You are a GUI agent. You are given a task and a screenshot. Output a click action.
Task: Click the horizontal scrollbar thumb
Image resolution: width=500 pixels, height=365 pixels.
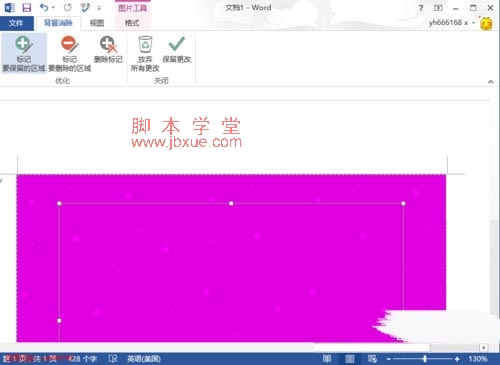(372, 348)
